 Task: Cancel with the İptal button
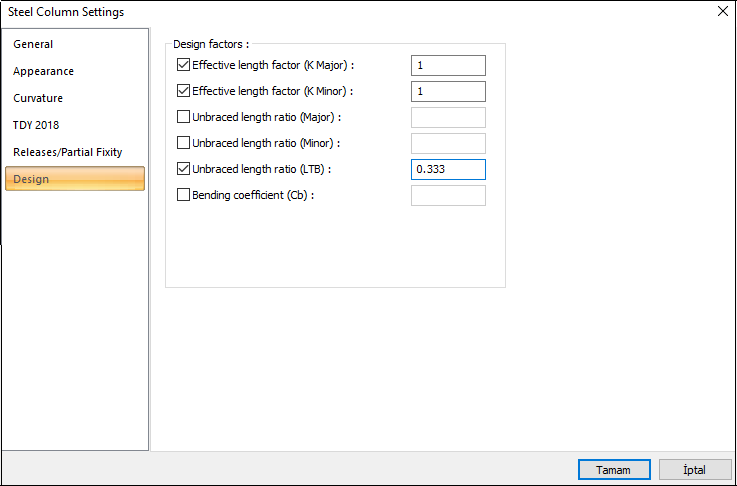click(693, 469)
